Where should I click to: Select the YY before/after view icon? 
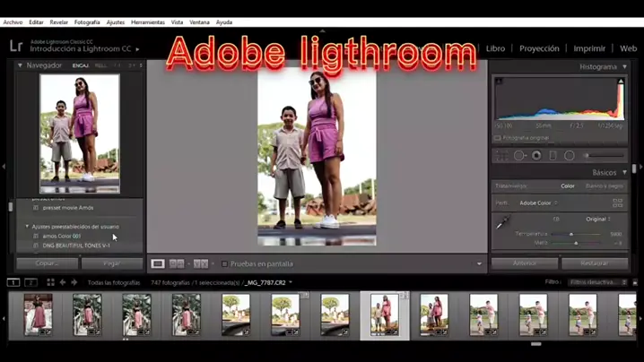(200, 264)
